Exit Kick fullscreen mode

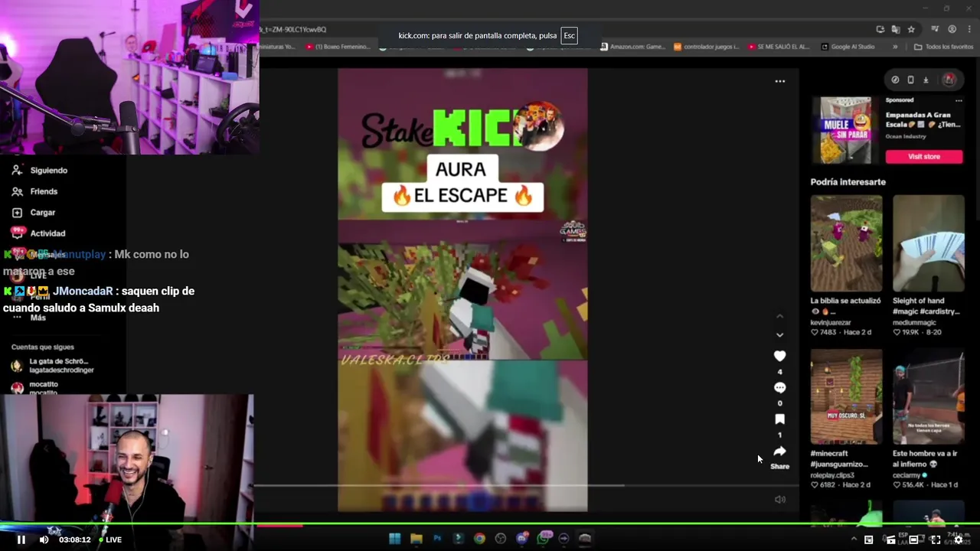[x=936, y=540]
